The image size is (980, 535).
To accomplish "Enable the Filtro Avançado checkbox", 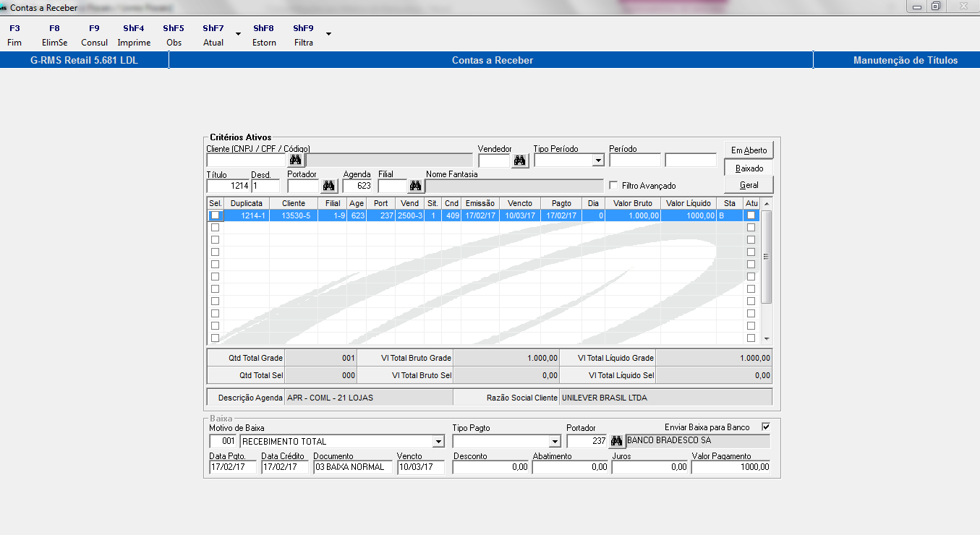I will (614, 186).
